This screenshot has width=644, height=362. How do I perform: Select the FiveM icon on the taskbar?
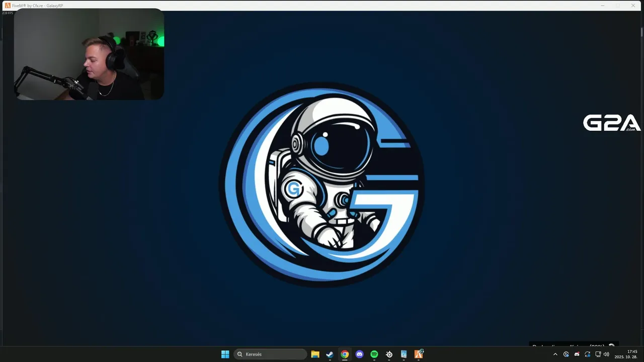click(x=419, y=354)
